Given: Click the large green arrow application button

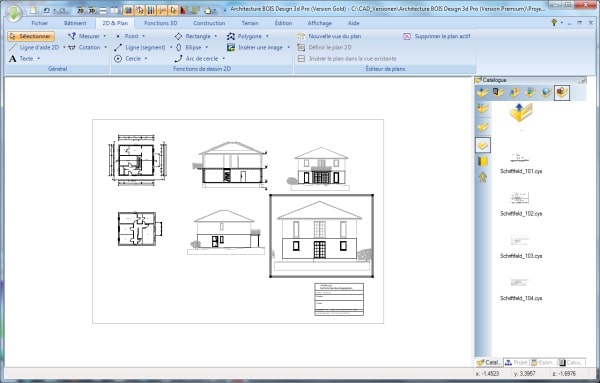Looking at the screenshot, I should (x=14, y=13).
